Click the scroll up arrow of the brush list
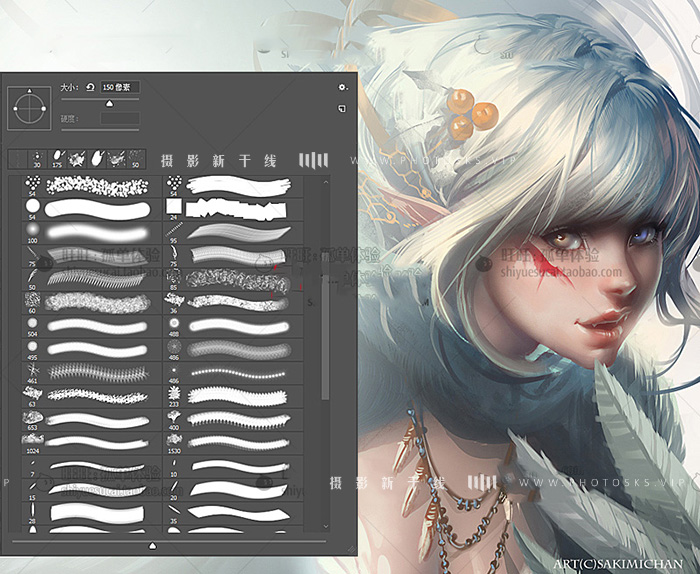This screenshot has width=700, height=574. (x=326, y=182)
